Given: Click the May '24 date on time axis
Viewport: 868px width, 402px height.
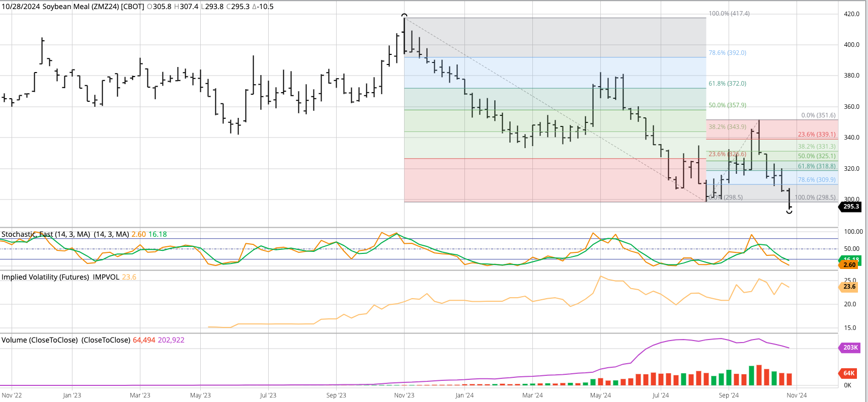Looking at the screenshot, I should click(600, 395).
